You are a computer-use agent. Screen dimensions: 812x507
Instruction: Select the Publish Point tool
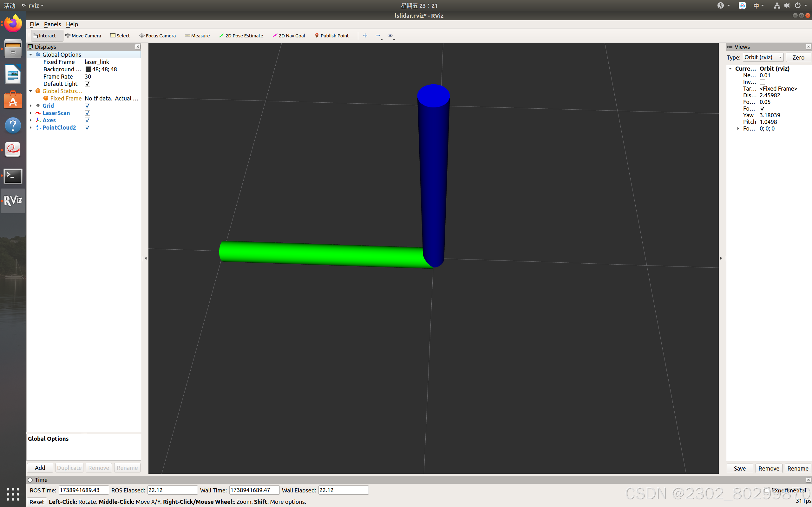click(331, 35)
